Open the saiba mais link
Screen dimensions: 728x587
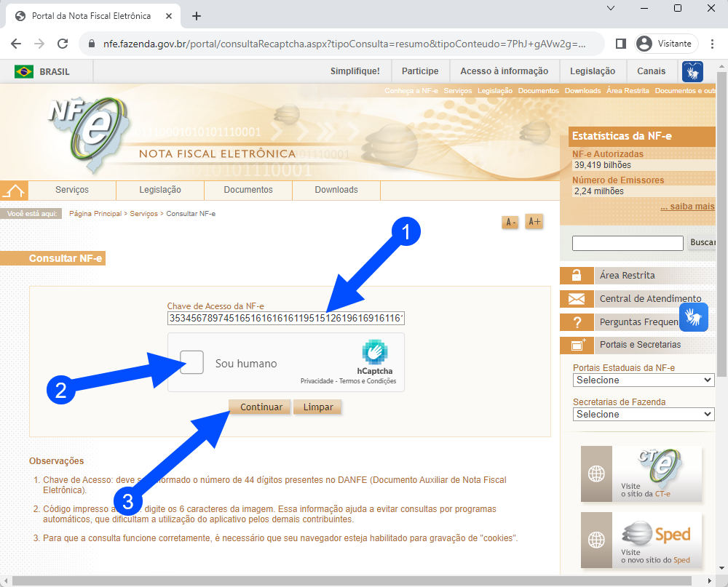point(688,207)
